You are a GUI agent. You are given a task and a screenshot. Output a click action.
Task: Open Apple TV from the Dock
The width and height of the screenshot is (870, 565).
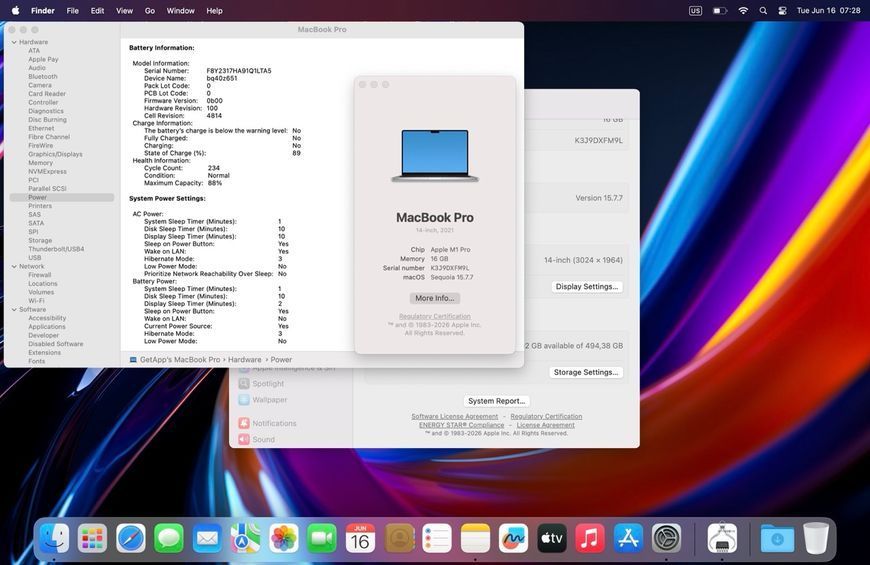(x=552, y=538)
